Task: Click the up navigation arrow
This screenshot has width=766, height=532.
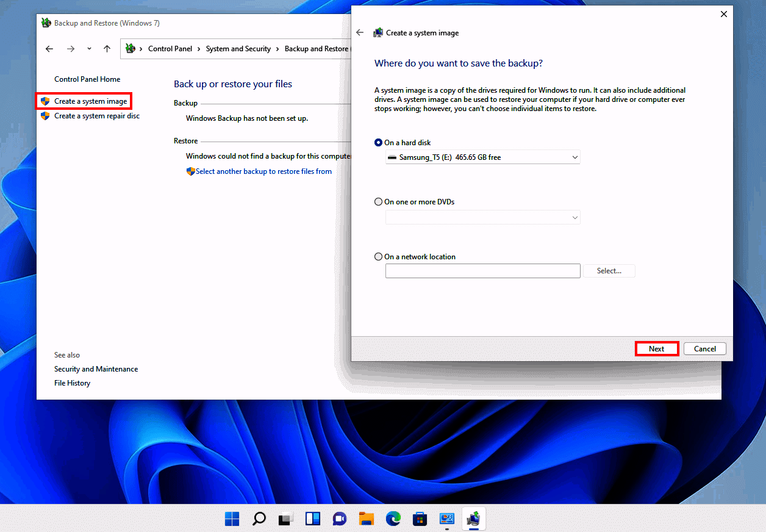Action: coord(106,48)
